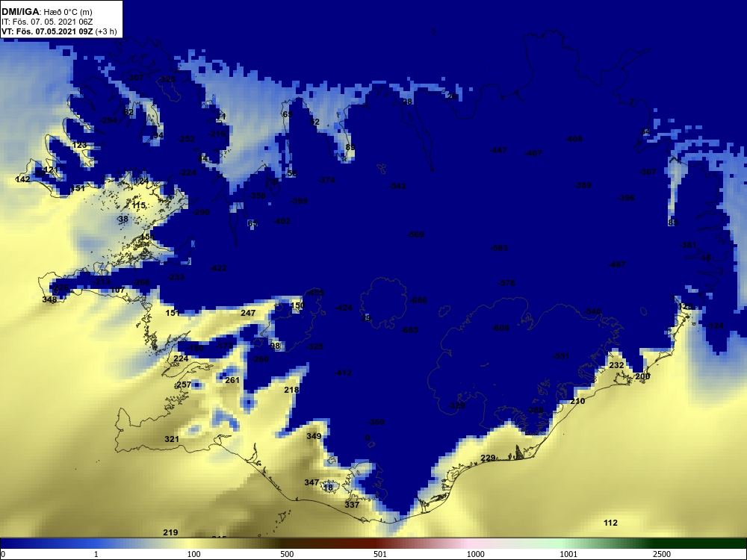Click the map value -233

176,277
